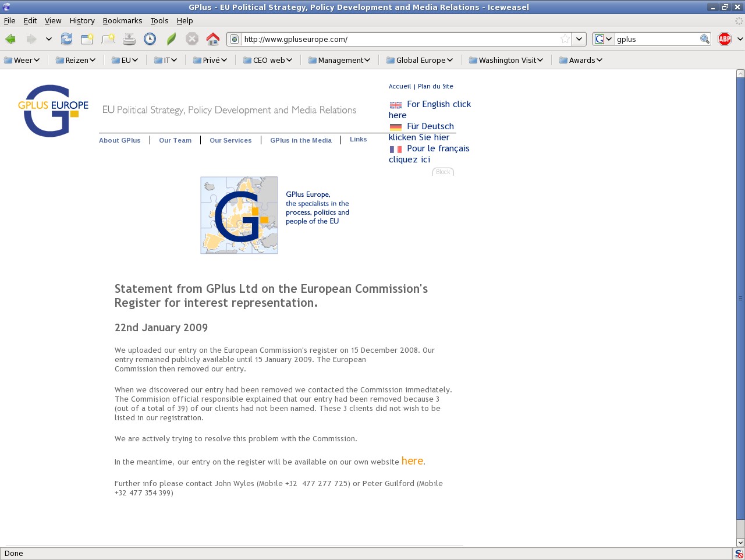Stop loading the page

[x=192, y=39]
